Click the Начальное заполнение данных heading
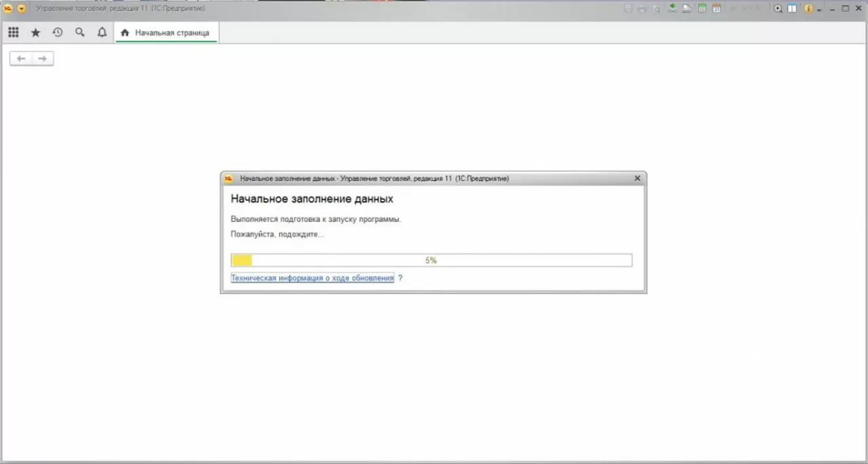The height and width of the screenshot is (464, 868). point(312,199)
